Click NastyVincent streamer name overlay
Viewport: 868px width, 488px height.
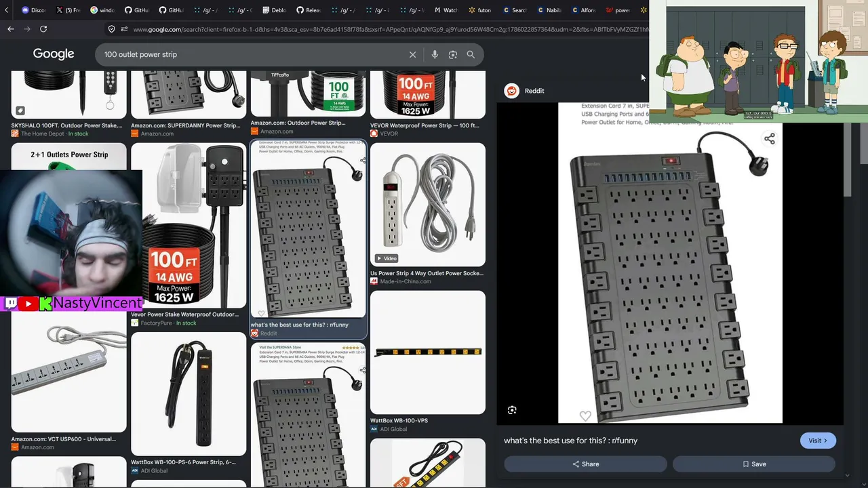click(x=98, y=303)
